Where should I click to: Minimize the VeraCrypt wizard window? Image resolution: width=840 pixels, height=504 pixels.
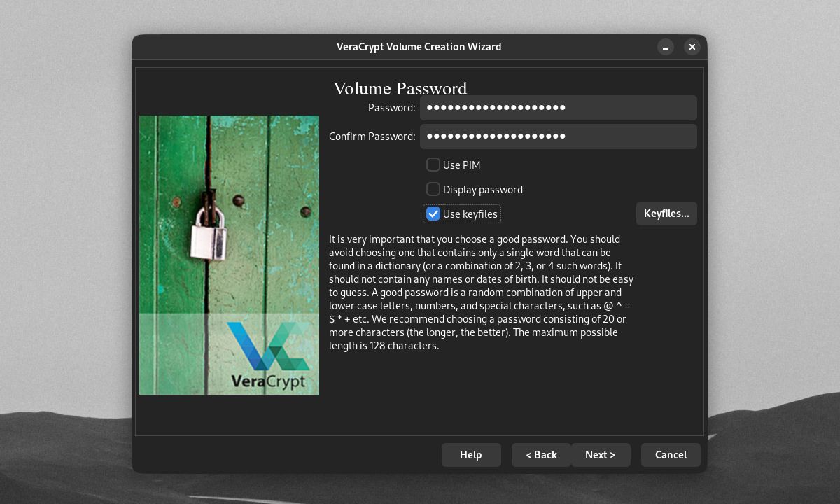tap(666, 47)
